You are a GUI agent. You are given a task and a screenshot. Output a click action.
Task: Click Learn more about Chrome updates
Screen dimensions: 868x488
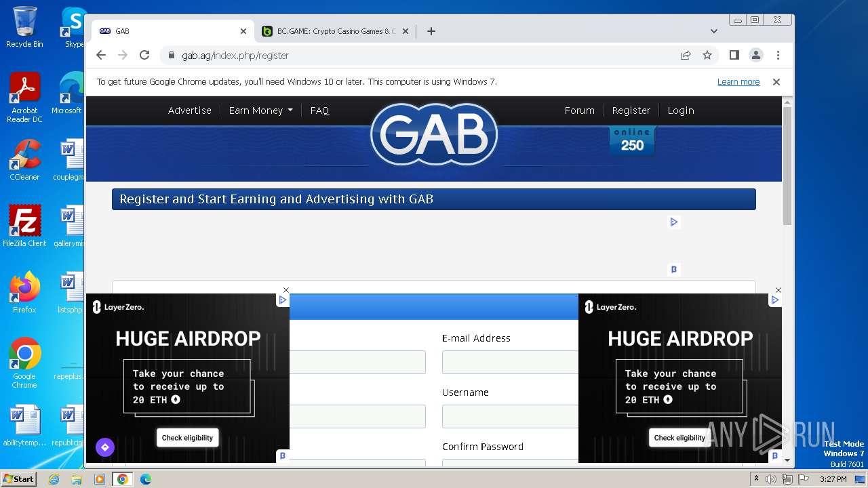click(738, 82)
